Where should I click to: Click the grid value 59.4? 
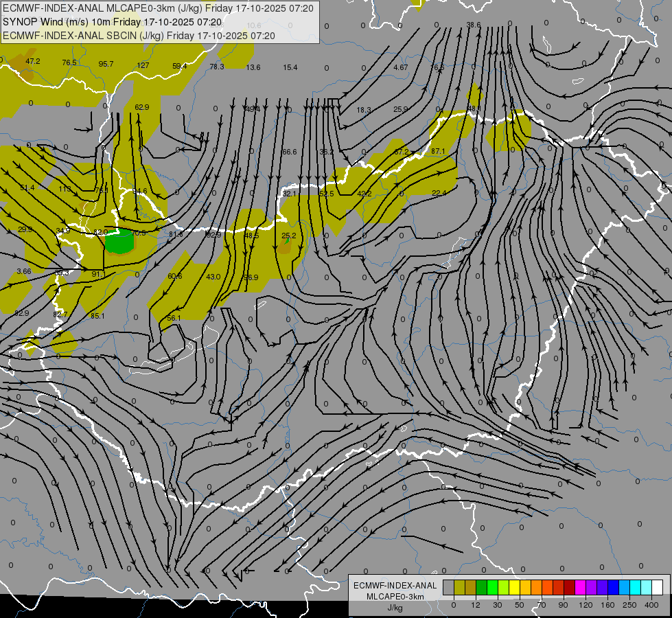pyautogui.click(x=180, y=66)
